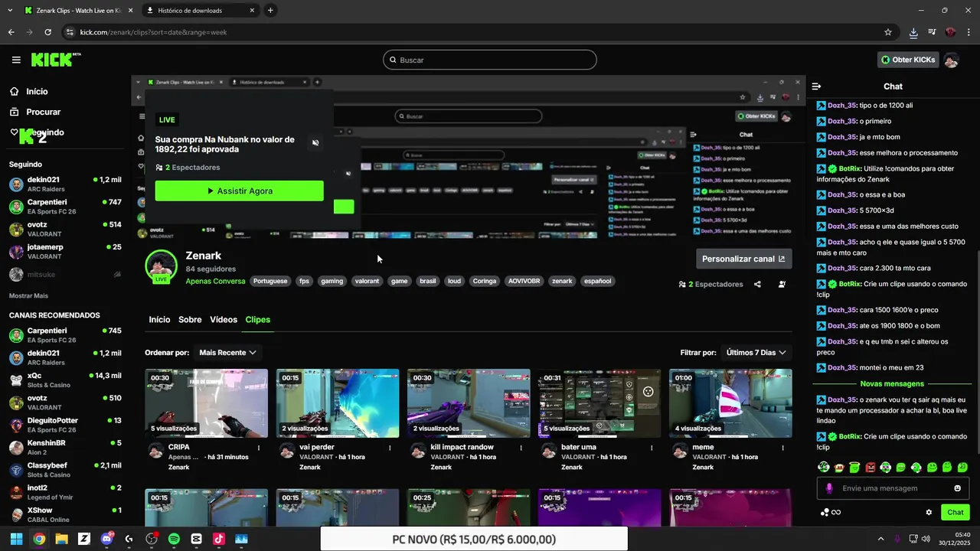This screenshot has height=551, width=980.
Task: Click the Buscar search field
Action: tap(490, 60)
